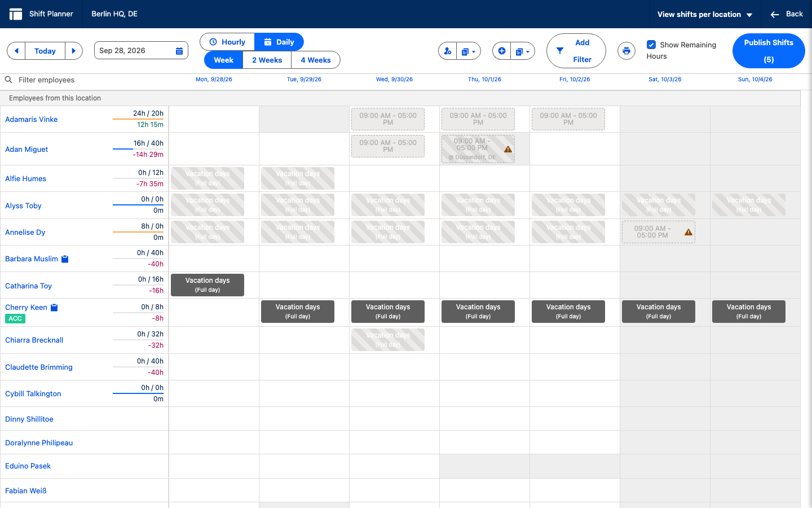Toggle the Show Remaining Hours checkbox
The width and height of the screenshot is (812, 508).
[651, 45]
